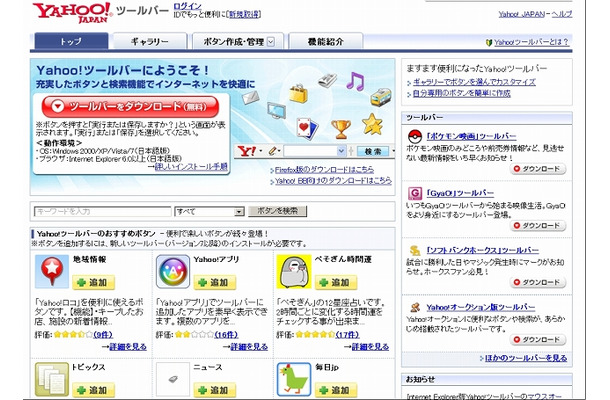
Task: Add the 毎日jp button with 追加
Action: [x=336, y=390]
